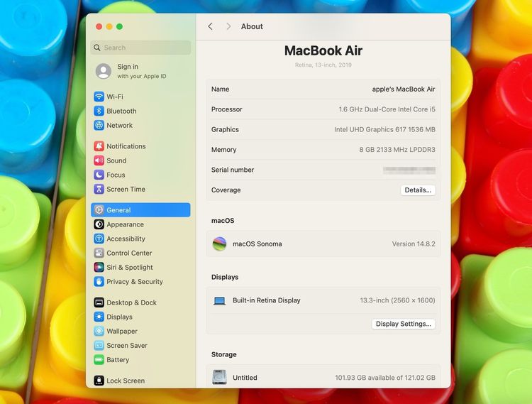Click the search magnifier icon
Screen dimensions: 532x404
click(x=97, y=48)
